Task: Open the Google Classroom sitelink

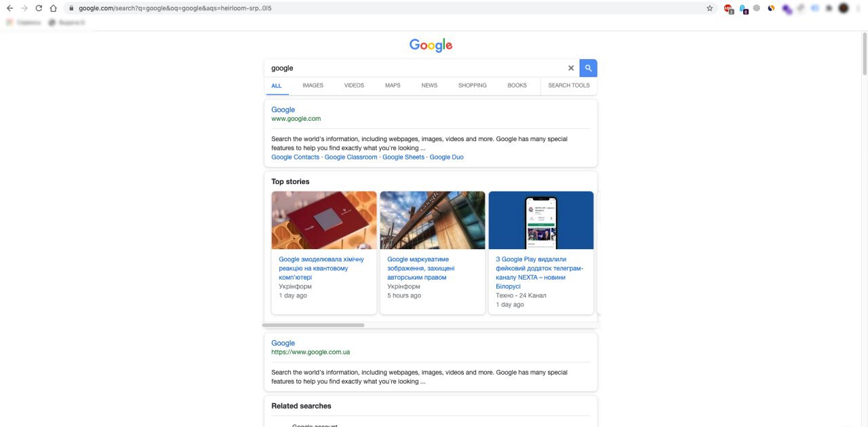Action: point(351,157)
